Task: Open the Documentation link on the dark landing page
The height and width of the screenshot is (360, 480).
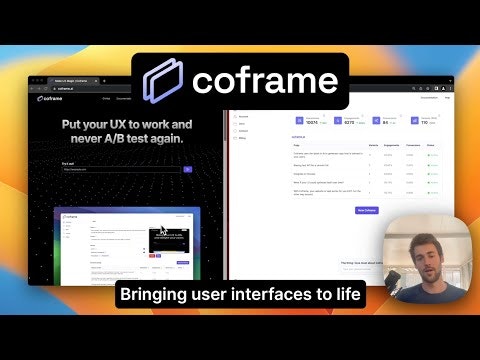Action: (x=124, y=99)
